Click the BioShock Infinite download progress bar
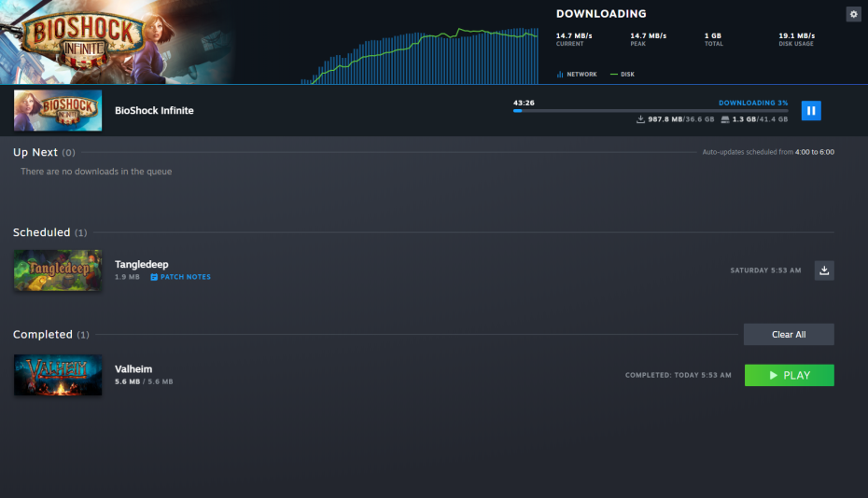Viewport: 868px width, 498px height. pyautogui.click(x=651, y=111)
